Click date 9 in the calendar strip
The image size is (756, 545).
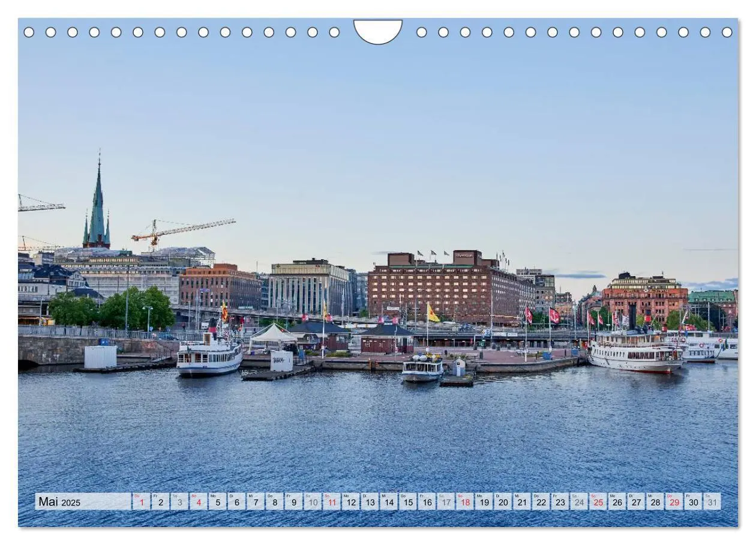pyautogui.click(x=293, y=502)
